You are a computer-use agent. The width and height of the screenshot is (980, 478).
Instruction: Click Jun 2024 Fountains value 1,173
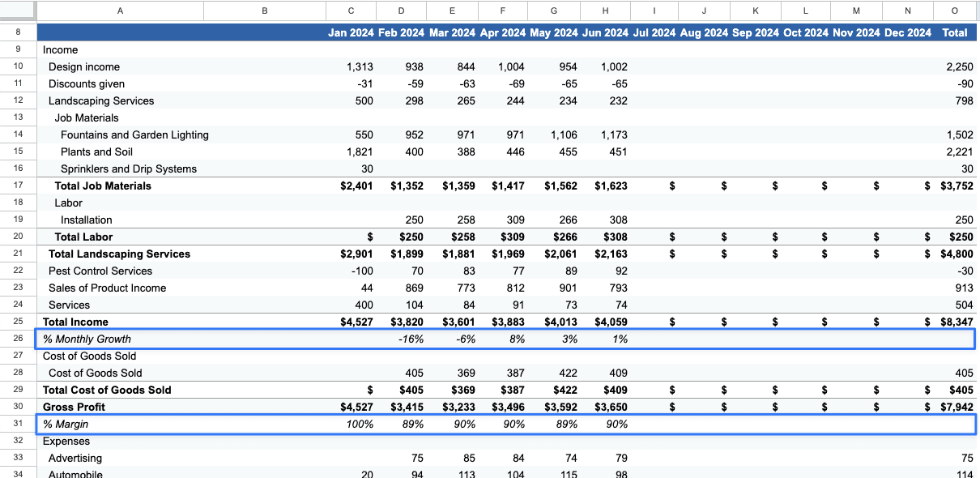(613, 134)
